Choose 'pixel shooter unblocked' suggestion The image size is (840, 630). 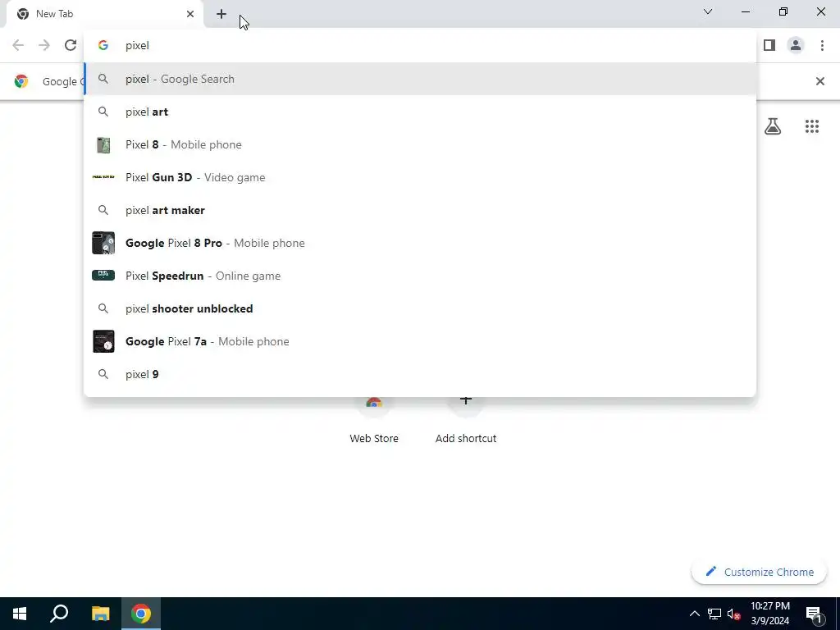click(420, 308)
